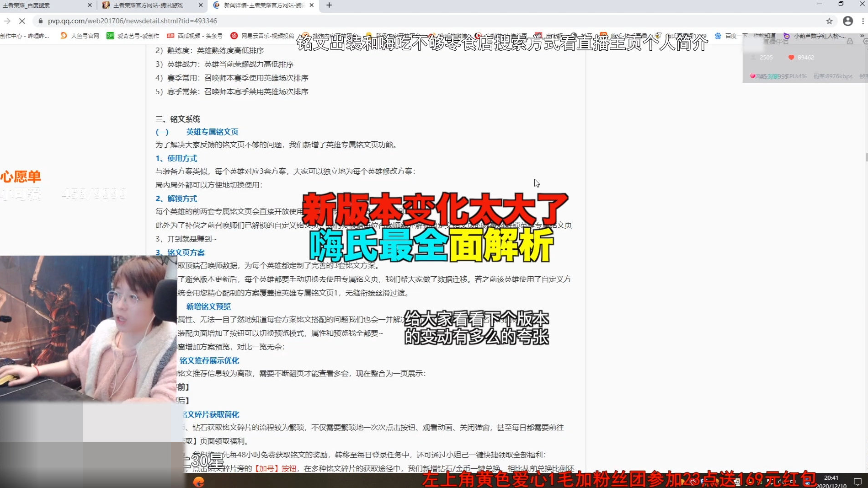The image size is (868, 488).
Task: Click the line 英雄战力：英雄当前荣耀战力高低排序
Action: [224, 64]
